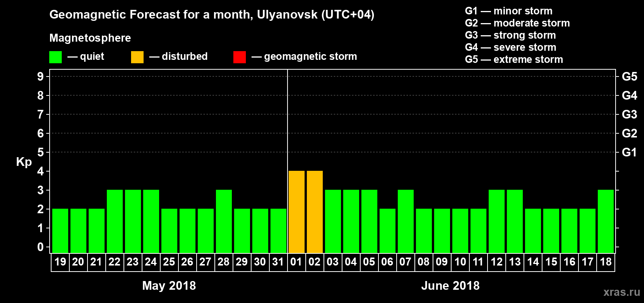This screenshot has height=303, width=644.
Task: Select the green bar for June 12
Action: (x=497, y=221)
